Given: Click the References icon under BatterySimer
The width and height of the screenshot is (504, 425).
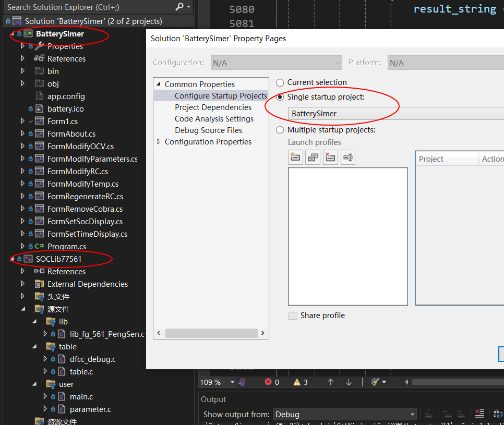Looking at the screenshot, I should tap(39, 59).
